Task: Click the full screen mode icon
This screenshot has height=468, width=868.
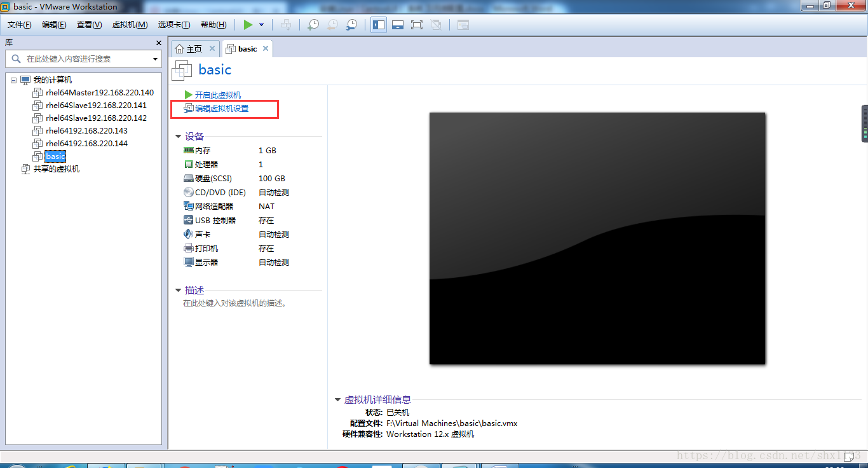Action: click(417, 25)
